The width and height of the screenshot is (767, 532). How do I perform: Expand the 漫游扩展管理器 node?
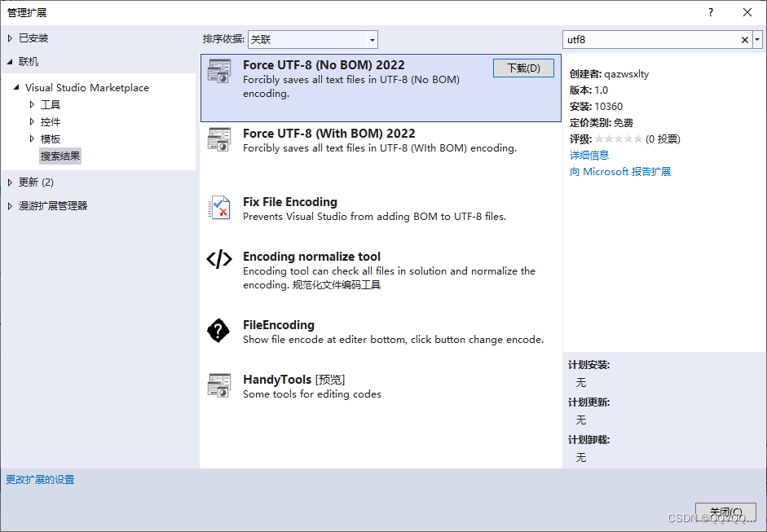[x=10, y=206]
